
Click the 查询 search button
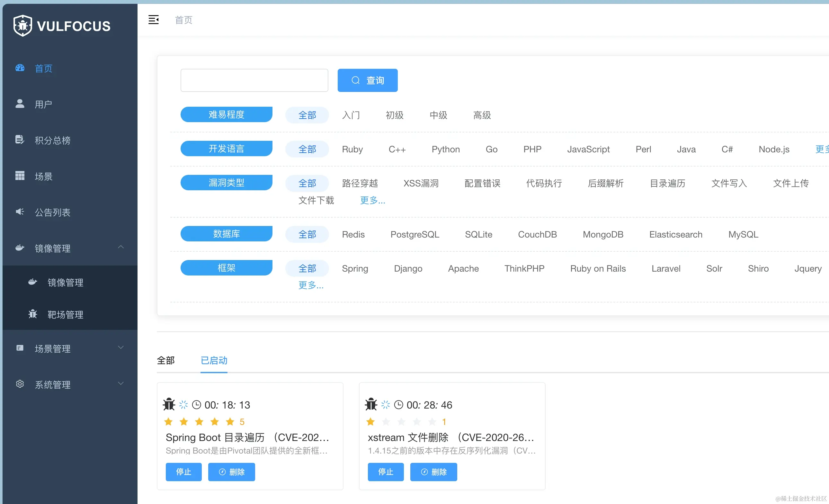pyautogui.click(x=367, y=80)
